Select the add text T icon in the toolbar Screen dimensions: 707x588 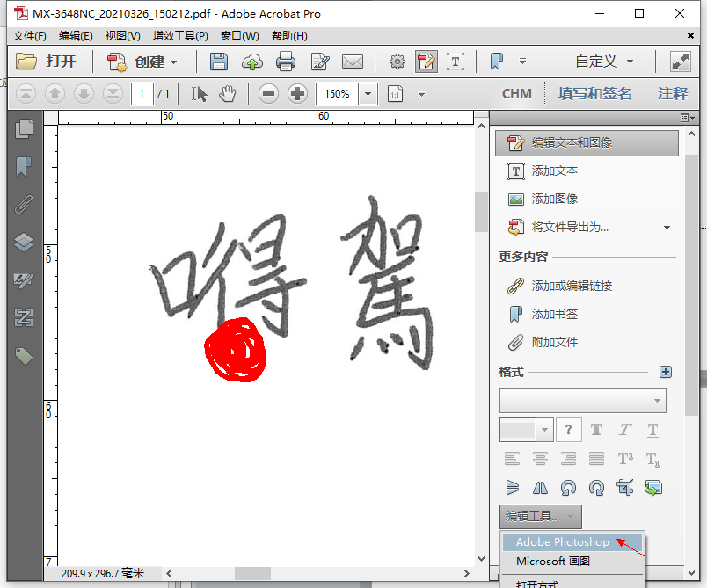pyautogui.click(x=456, y=62)
